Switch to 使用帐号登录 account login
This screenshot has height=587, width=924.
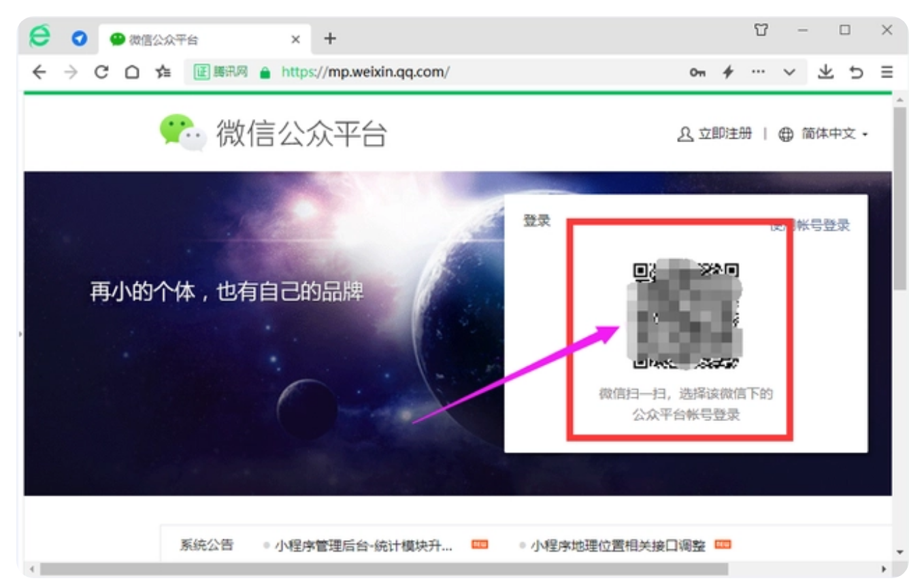pyautogui.click(x=810, y=225)
